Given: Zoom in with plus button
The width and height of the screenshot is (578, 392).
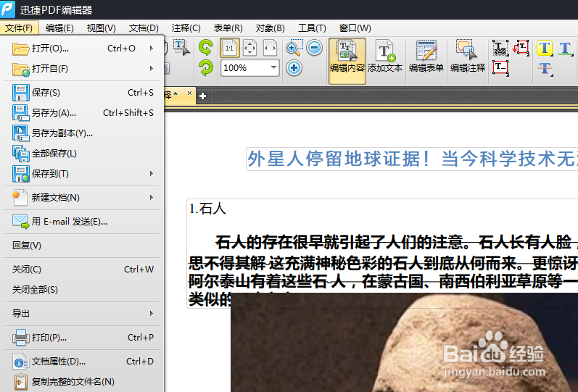Looking at the screenshot, I should (294, 68).
